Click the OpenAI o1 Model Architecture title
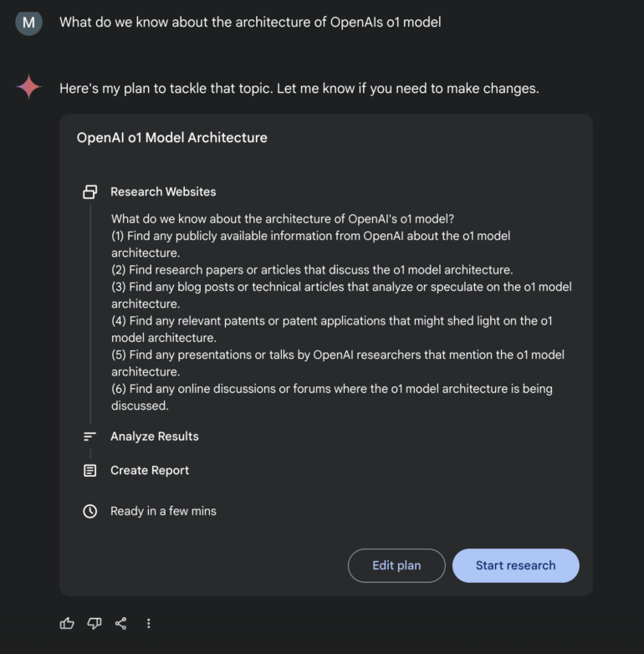This screenshot has height=654, width=644. pos(172,138)
